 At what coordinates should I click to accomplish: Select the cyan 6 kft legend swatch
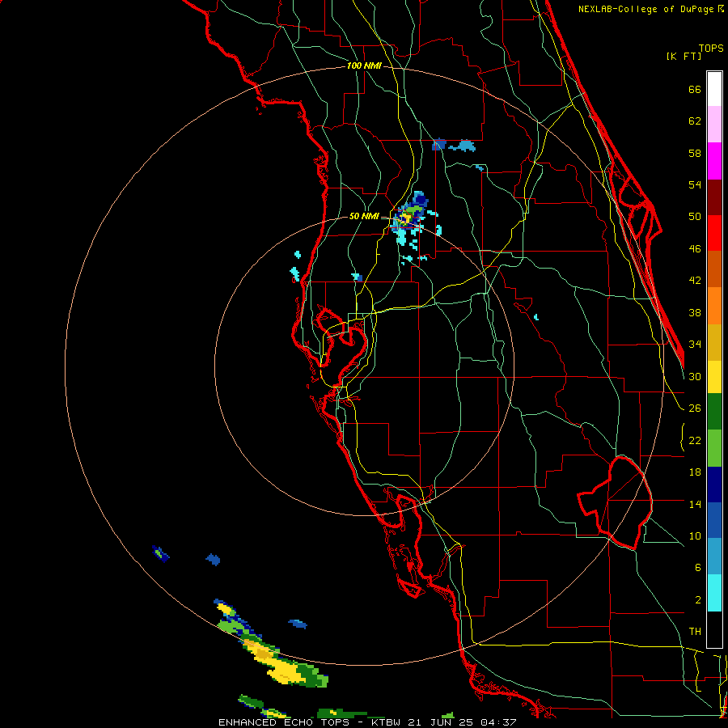click(714, 593)
